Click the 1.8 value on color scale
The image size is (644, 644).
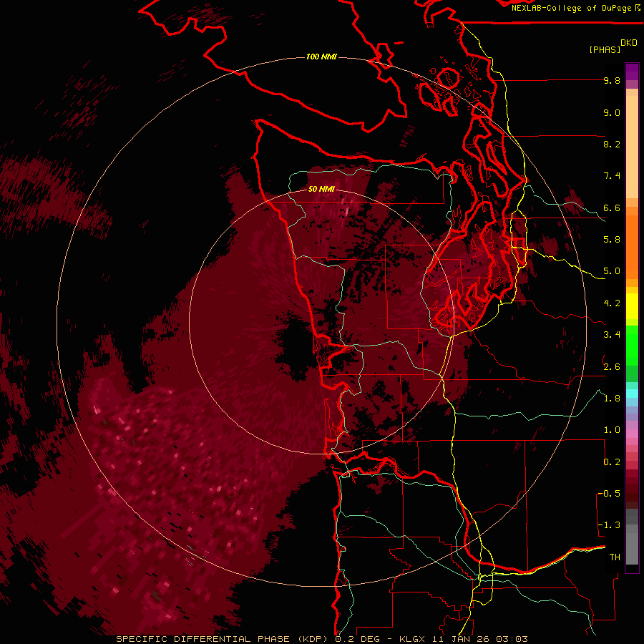coord(612,399)
